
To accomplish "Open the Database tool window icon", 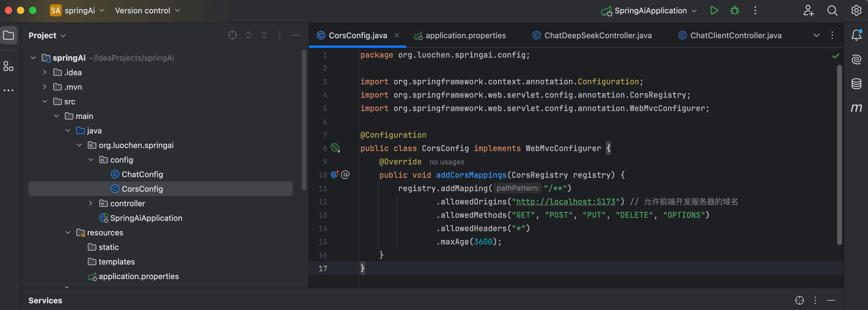I will tap(856, 84).
